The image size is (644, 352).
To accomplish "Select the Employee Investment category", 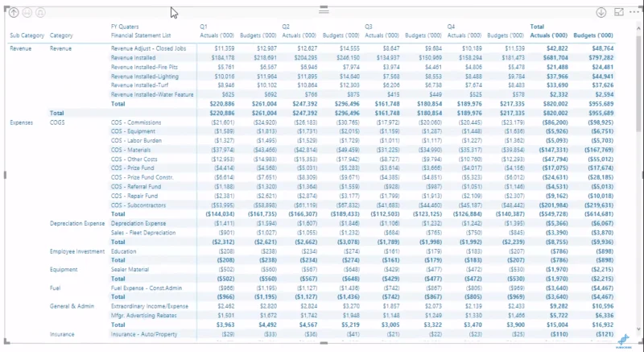I will pos(77,251).
